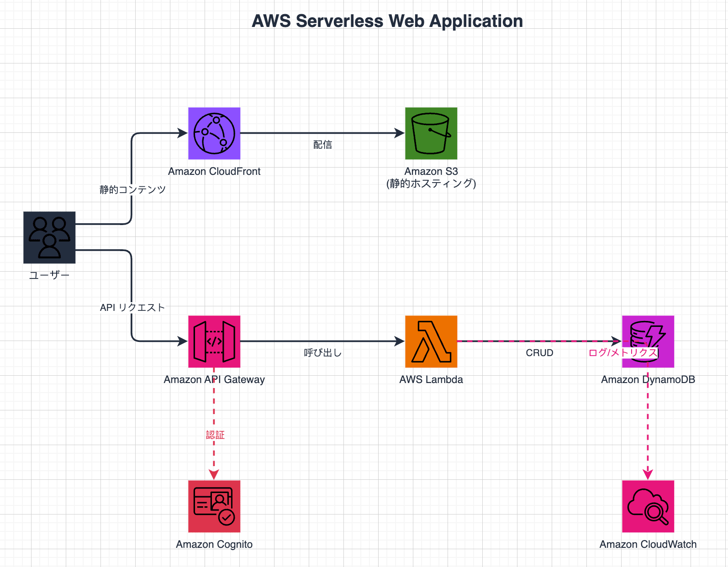Image resolution: width=728 pixels, height=567 pixels.
Task: Select the AWS Lambda icon
Action: pos(431,341)
